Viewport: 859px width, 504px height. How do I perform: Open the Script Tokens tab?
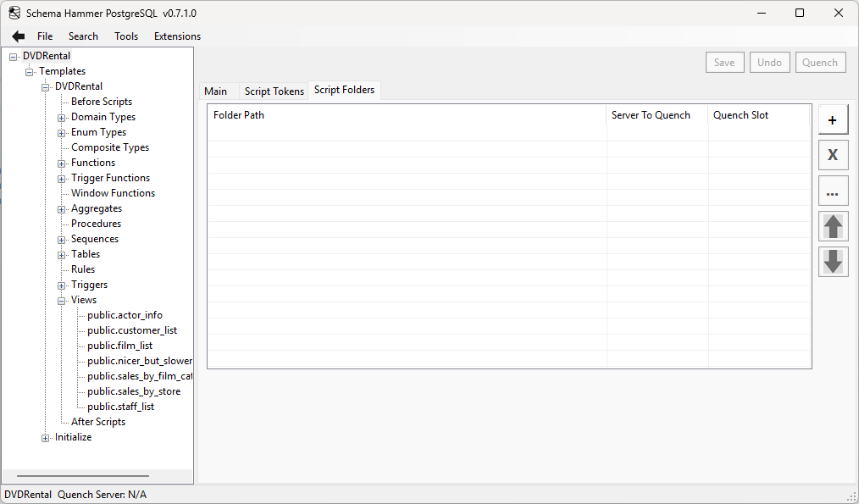click(274, 90)
